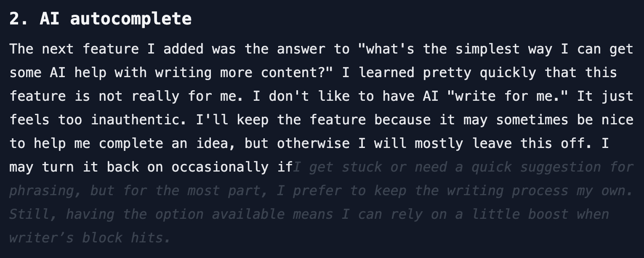Click the word 'sometimes' in paragraph
This screenshot has height=258, width=644.
click(532, 120)
